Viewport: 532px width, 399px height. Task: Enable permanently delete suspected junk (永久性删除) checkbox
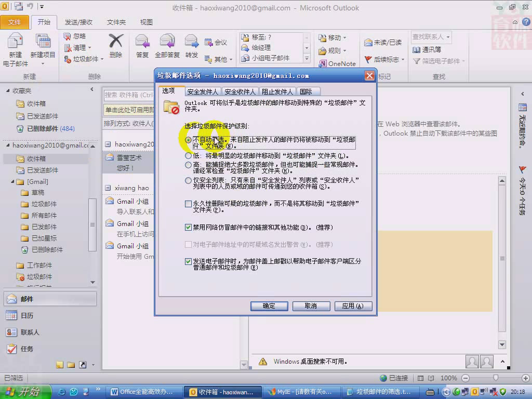tap(188, 204)
